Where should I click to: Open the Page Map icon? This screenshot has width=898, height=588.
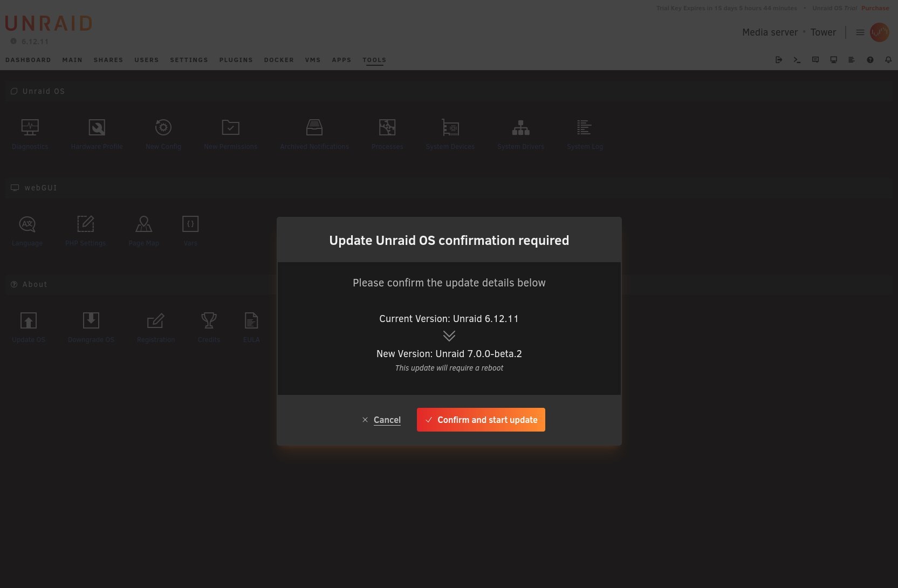[143, 224]
